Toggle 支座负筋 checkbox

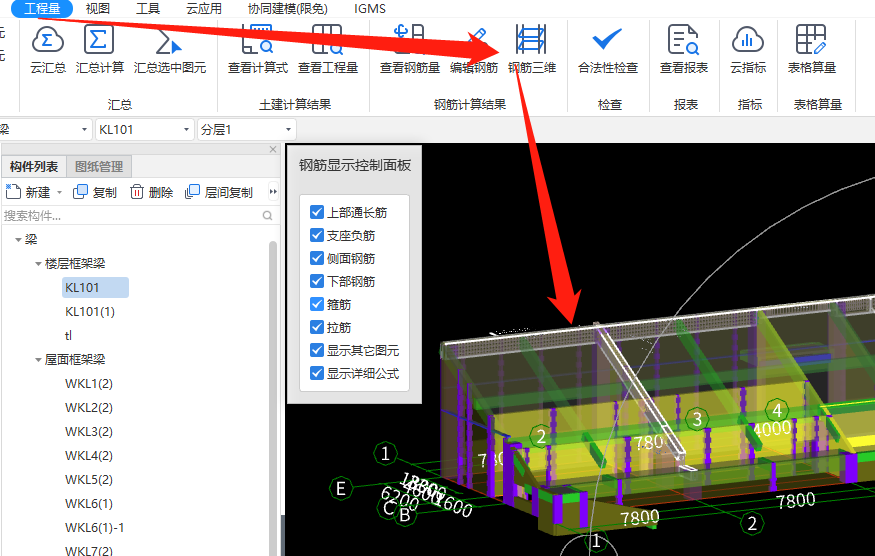316,235
